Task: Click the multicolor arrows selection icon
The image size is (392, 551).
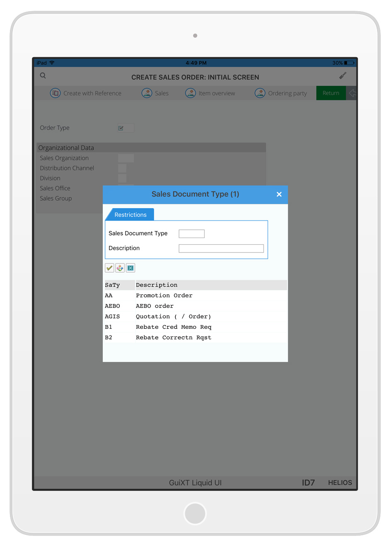Action: pyautogui.click(x=120, y=268)
